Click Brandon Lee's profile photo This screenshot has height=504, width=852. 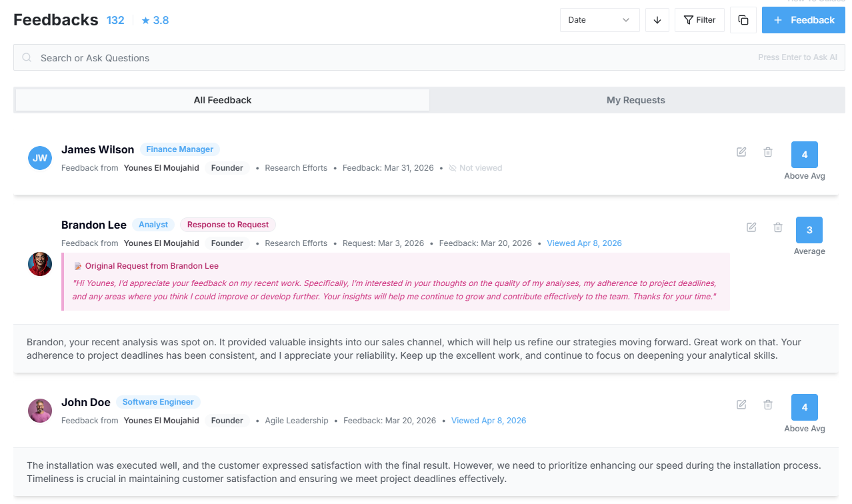40,264
